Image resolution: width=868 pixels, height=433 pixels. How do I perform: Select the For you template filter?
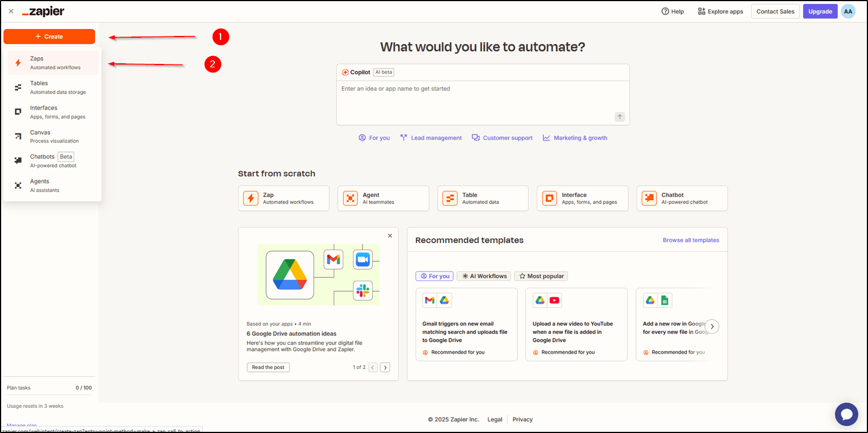point(434,276)
